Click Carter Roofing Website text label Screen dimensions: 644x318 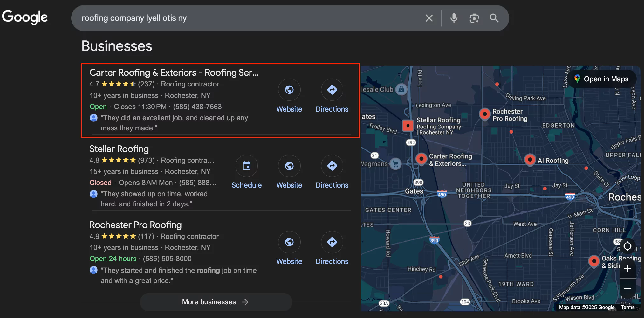pyautogui.click(x=289, y=109)
